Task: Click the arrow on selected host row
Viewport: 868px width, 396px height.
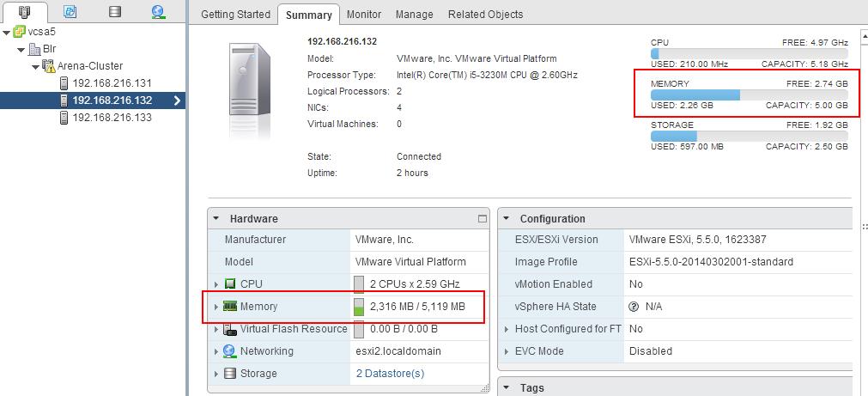Action: [x=177, y=101]
